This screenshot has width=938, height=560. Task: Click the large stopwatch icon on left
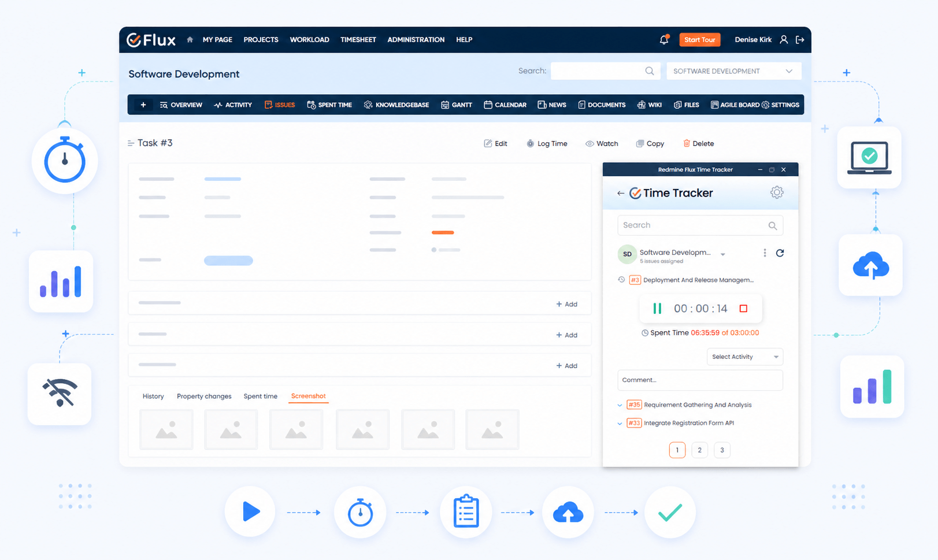(x=65, y=161)
